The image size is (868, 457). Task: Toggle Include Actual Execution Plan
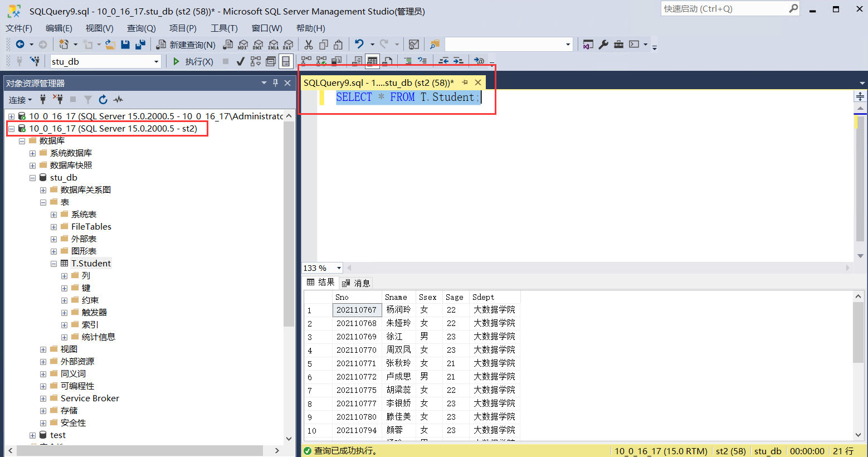pyautogui.click(x=306, y=61)
